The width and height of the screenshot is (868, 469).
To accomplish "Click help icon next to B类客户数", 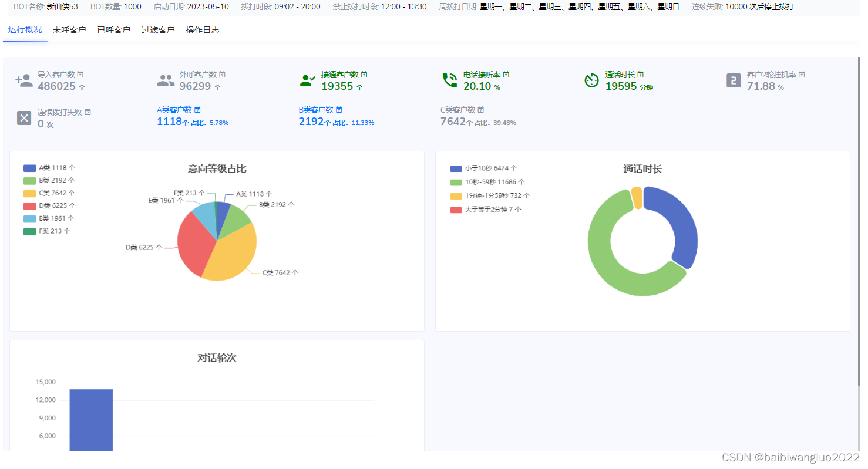I will tap(339, 110).
